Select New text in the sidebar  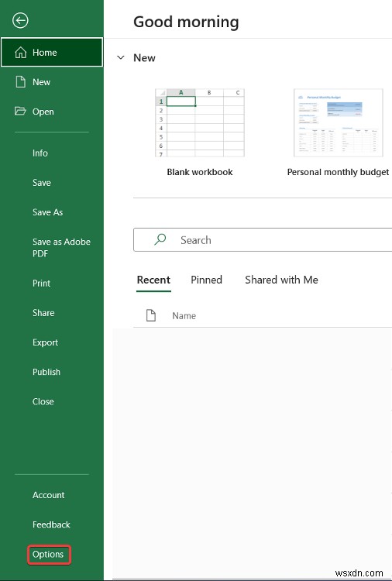pyautogui.click(x=42, y=82)
